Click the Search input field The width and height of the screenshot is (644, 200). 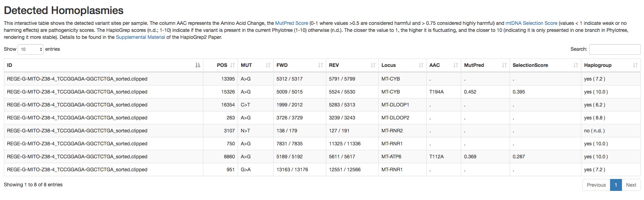[615, 49]
